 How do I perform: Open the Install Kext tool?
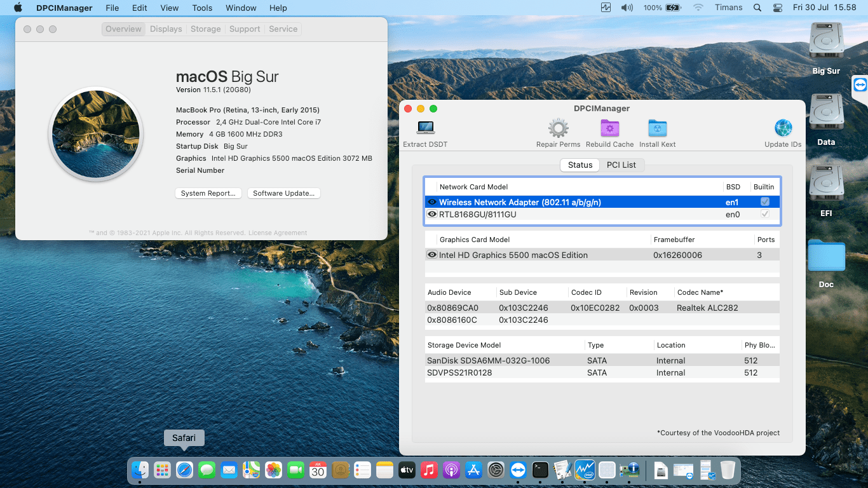pos(658,128)
